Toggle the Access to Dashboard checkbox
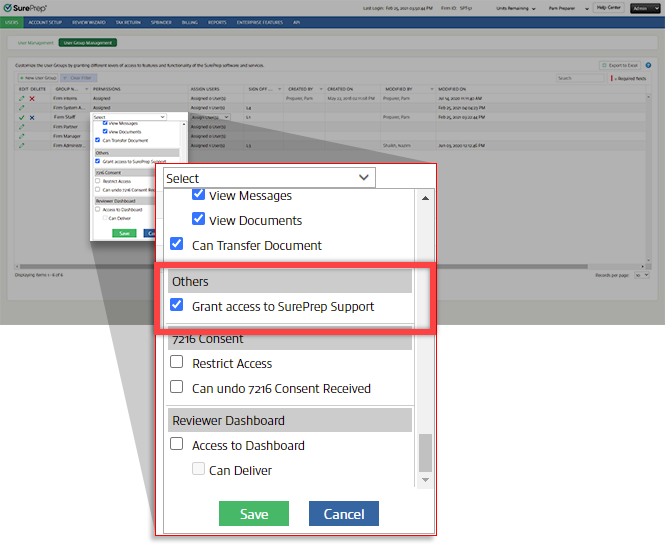Viewport: 665px width, 553px height. (177, 445)
